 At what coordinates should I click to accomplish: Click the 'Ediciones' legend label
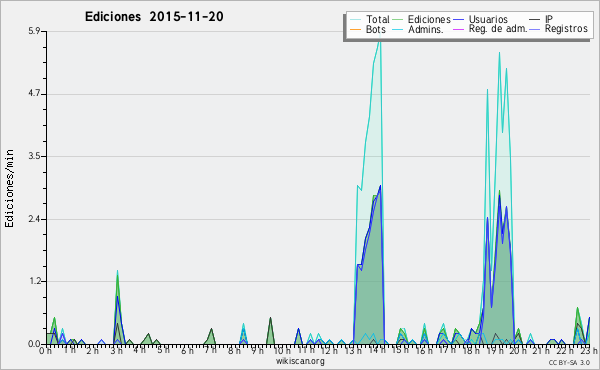(x=429, y=19)
